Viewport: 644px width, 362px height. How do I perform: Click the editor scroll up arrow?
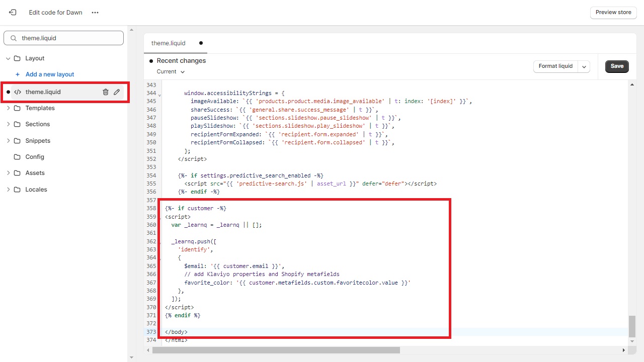[632, 84]
